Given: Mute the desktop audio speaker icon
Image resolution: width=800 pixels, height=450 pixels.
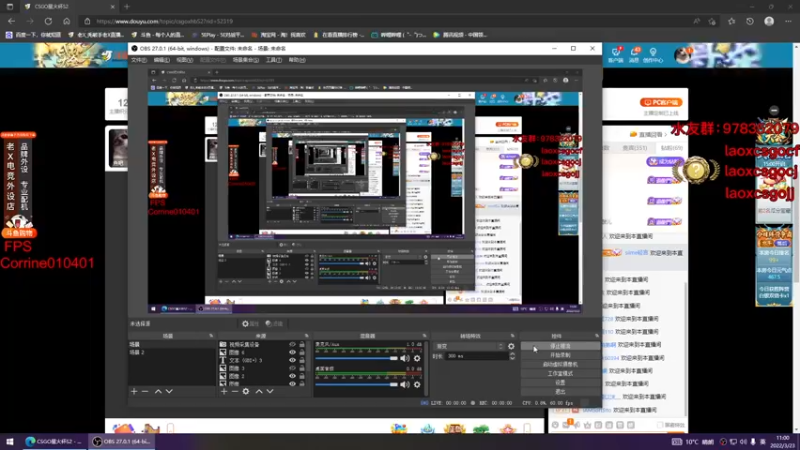Looking at the screenshot, I should [x=405, y=384].
